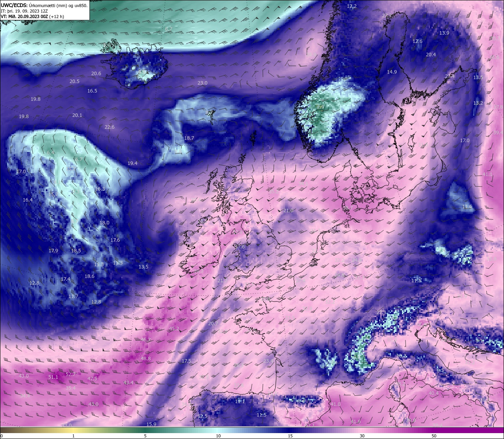Click the map value 12.5 over Iberia
Image resolution: width=504 pixels, height=439 pixels.
tap(202, 416)
